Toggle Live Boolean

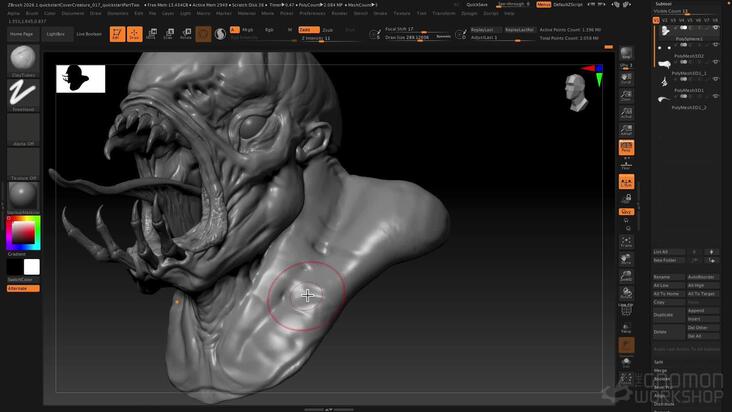click(x=89, y=34)
